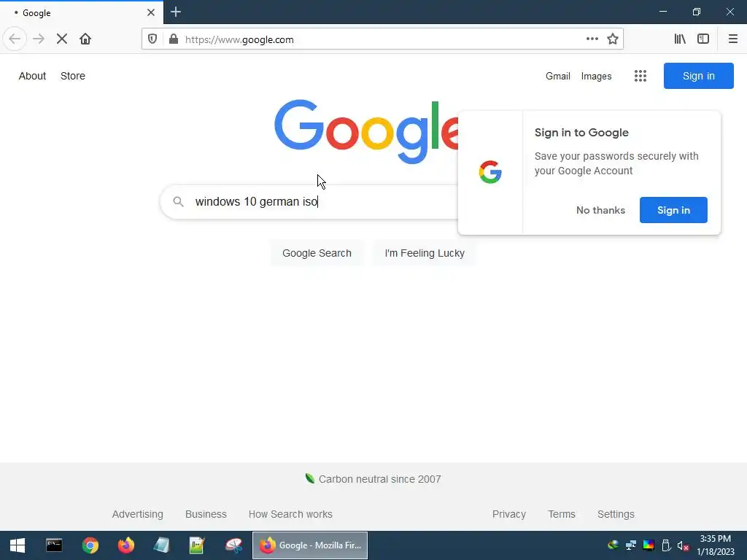747x560 pixels.
Task: Show sidebars icon in toolbar
Action: tap(703, 39)
